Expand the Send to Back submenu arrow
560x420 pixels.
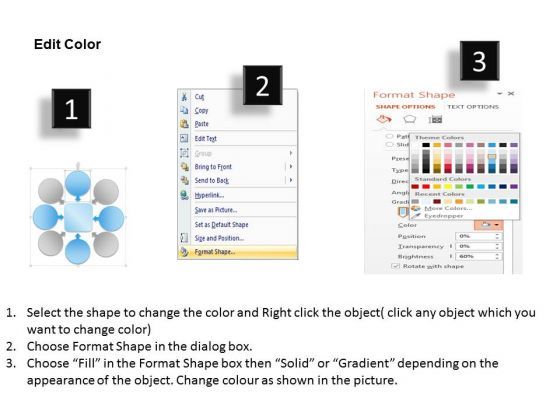pyautogui.click(x=291, y=180)
